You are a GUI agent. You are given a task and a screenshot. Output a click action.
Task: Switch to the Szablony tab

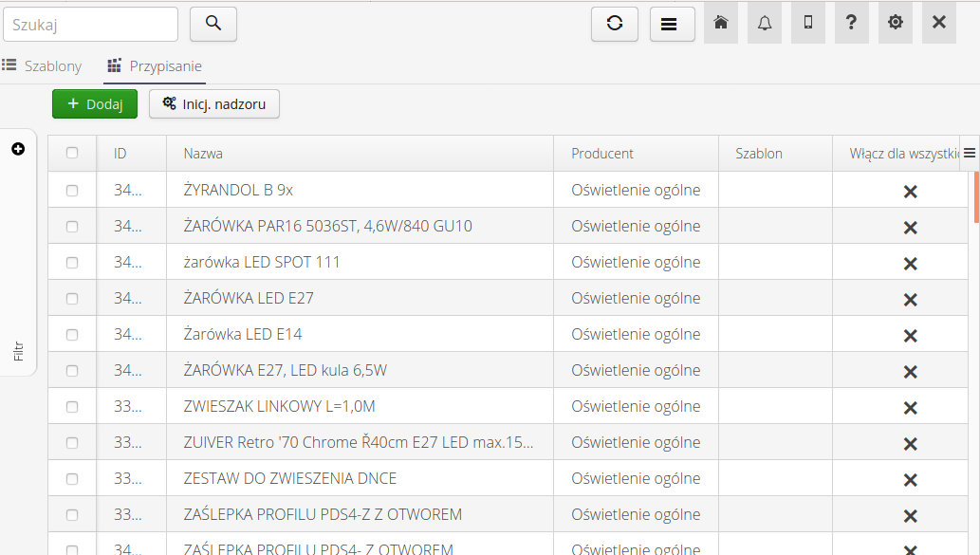click(x=43, y=66)
